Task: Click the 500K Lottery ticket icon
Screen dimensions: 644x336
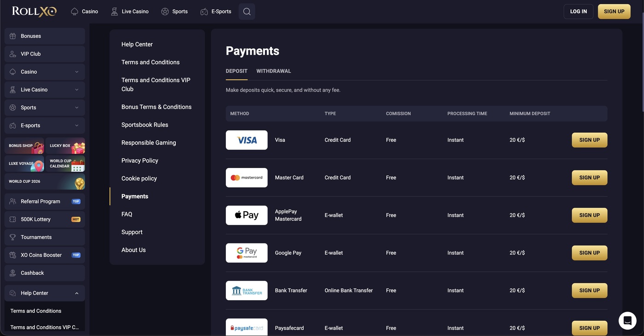Action: click(13, 220)
